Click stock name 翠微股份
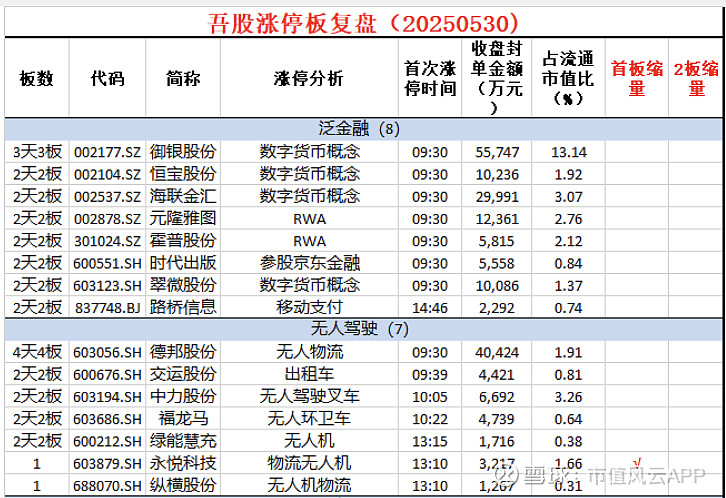726x498 pixels. point(183,285)
